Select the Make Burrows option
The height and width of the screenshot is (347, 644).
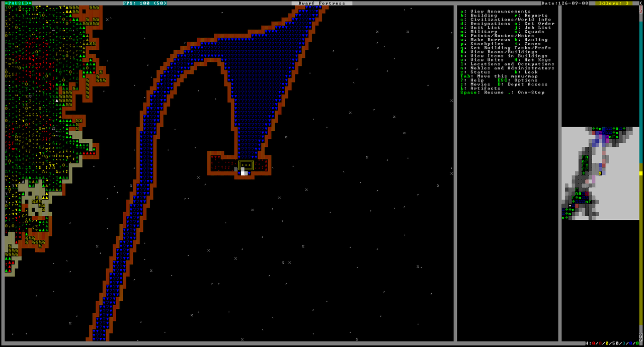(486, 40)
